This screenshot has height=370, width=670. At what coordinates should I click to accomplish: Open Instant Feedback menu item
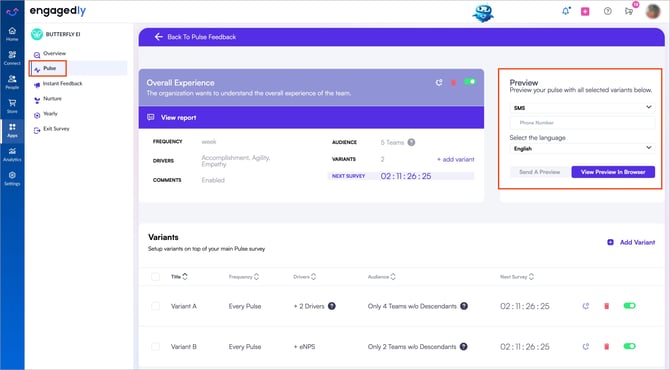pos(62,84)
